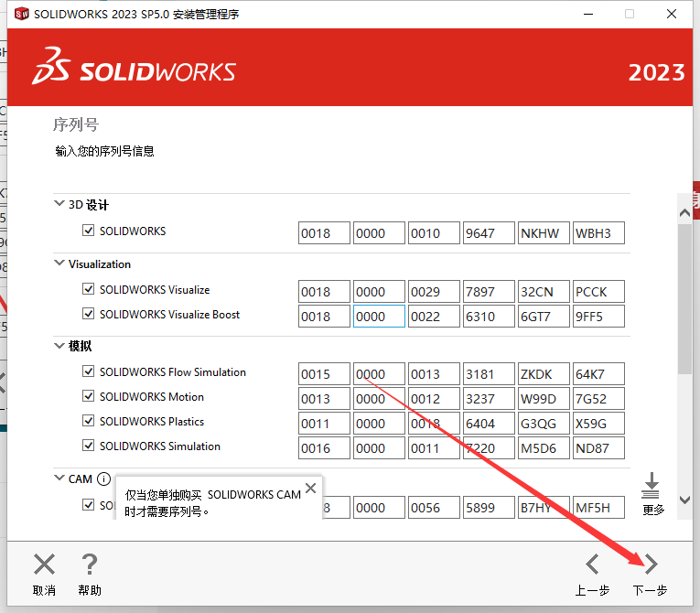Collapse the Visualization section

59,263
